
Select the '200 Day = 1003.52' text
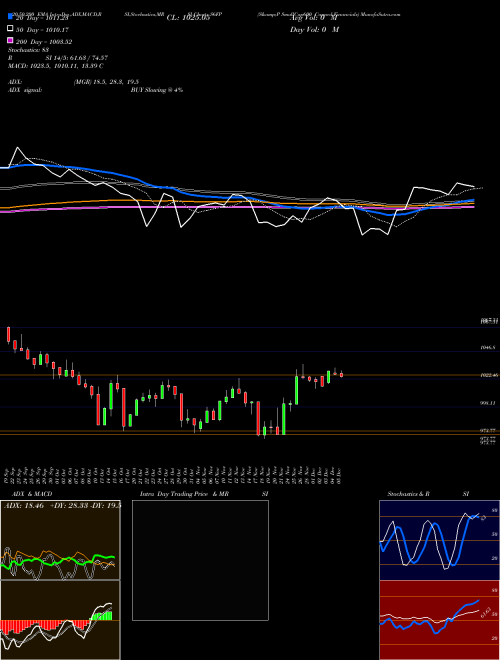pos(44,42)
